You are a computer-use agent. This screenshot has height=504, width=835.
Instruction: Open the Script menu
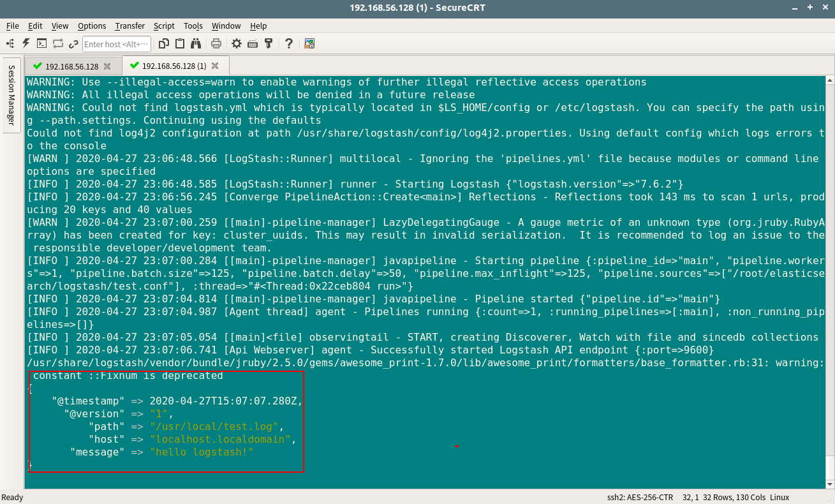(x=164, y=26)
